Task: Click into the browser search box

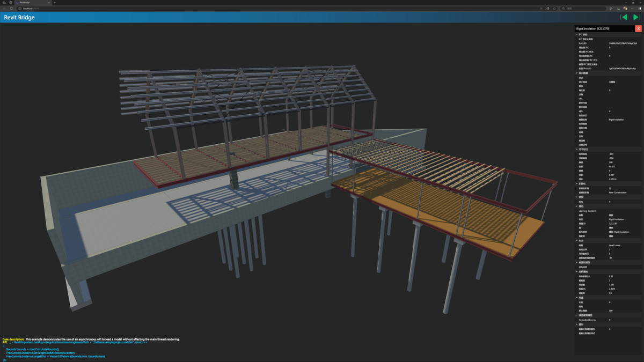Action: tap(584, 9)
